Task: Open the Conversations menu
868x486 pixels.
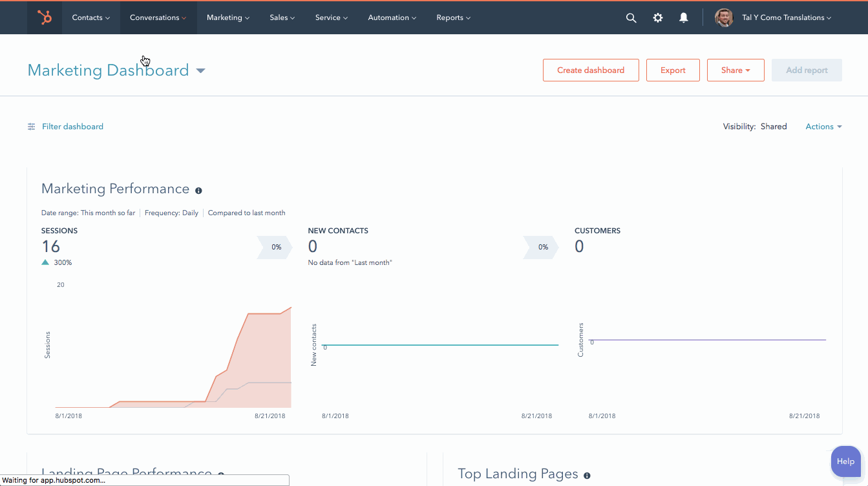Action: point(158,18)
